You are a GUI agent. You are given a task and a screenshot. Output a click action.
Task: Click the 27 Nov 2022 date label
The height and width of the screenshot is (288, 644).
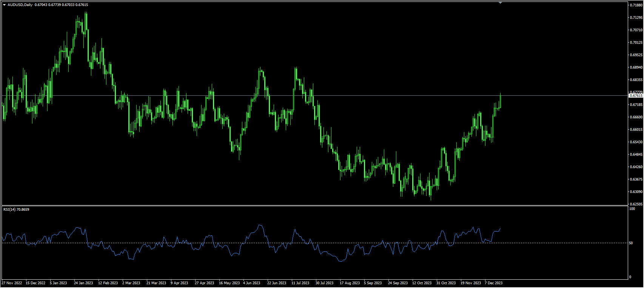(12, 283)
